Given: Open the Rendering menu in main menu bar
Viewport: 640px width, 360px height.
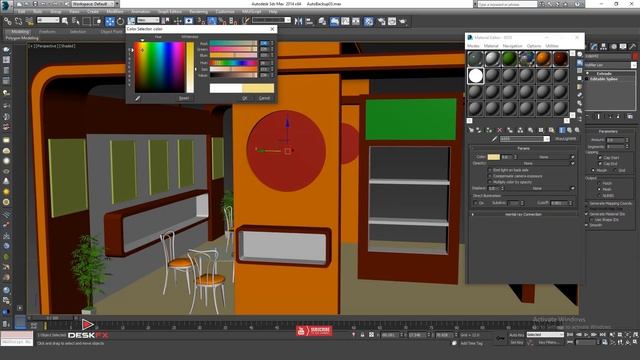Looking at the screenshot, I should click(x=199, y=12).
